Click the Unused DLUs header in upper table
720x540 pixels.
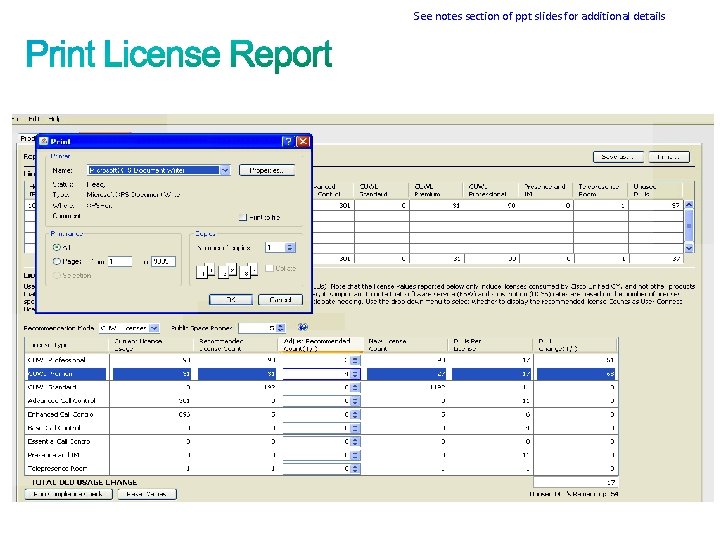pos(655,190)
